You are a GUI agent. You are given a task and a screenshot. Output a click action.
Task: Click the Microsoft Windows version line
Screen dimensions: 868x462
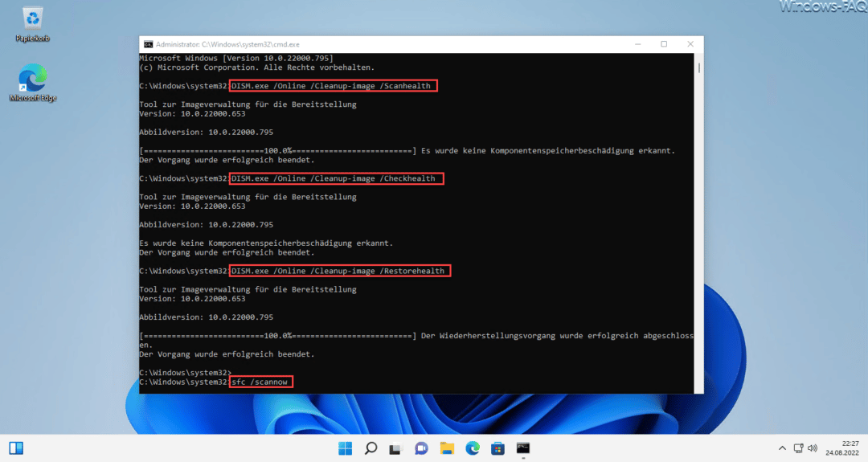point(236,58)
